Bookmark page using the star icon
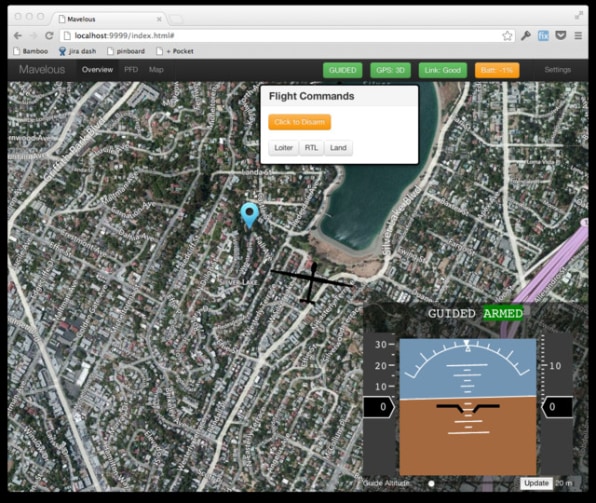The image size is (596, 503). (x=507, y=36)
